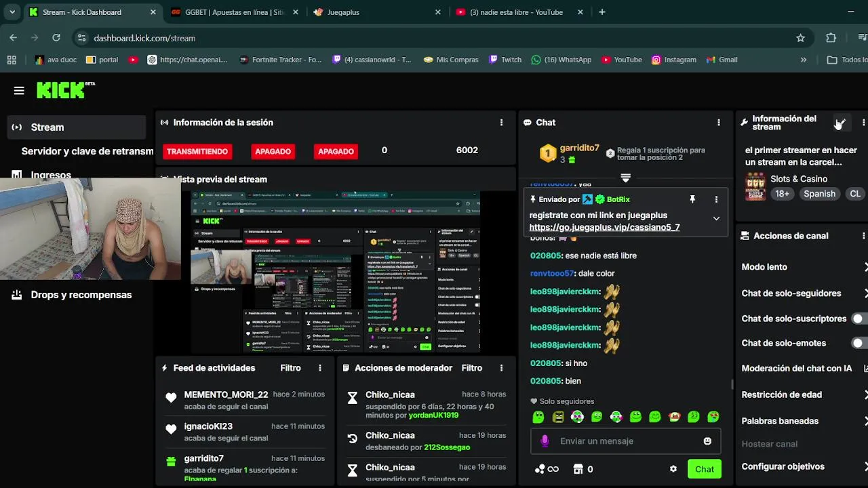The image size is (868, 488).
Task: Switch to the nadie esta libre YouTube tab
Action: pos(519,12)
